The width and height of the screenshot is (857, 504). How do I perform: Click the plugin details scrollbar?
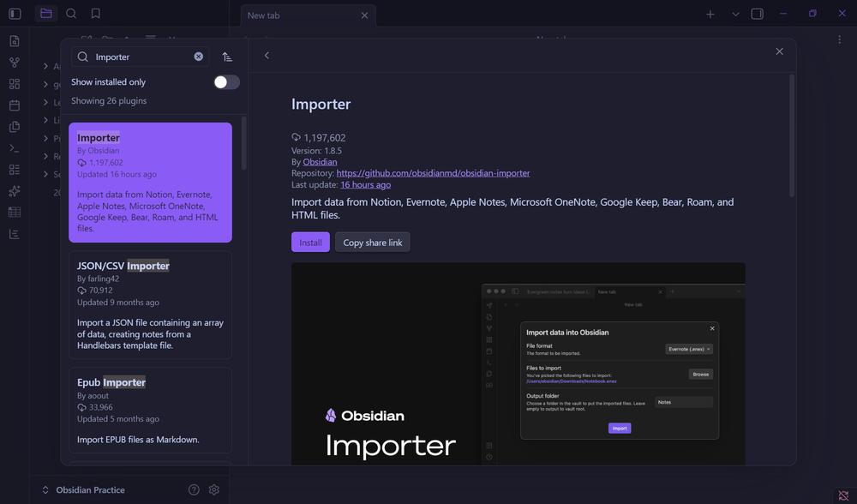coord(792,135)
